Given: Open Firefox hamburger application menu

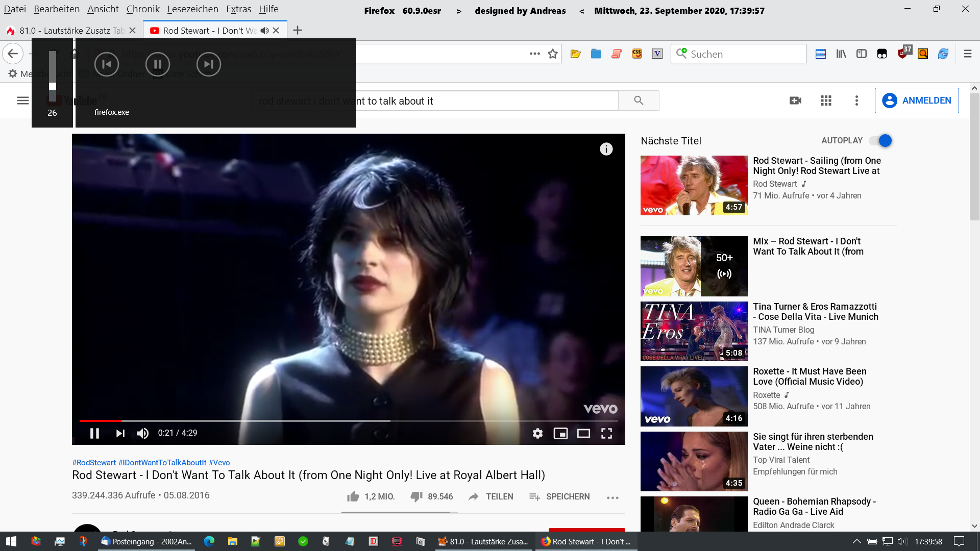Looking at the screenshot, I should click(967, 54).
